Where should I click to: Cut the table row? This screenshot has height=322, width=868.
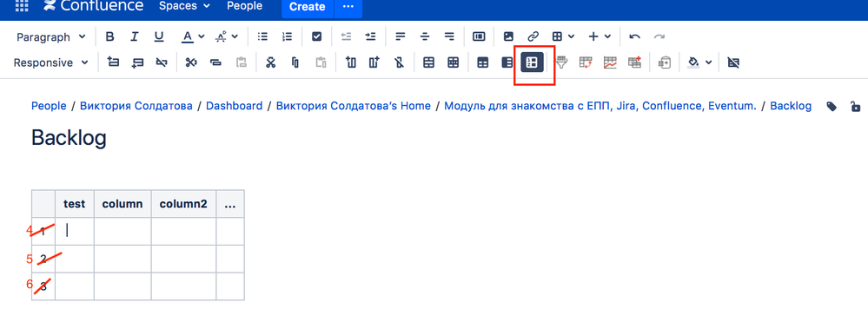click(x=191, y=62)
